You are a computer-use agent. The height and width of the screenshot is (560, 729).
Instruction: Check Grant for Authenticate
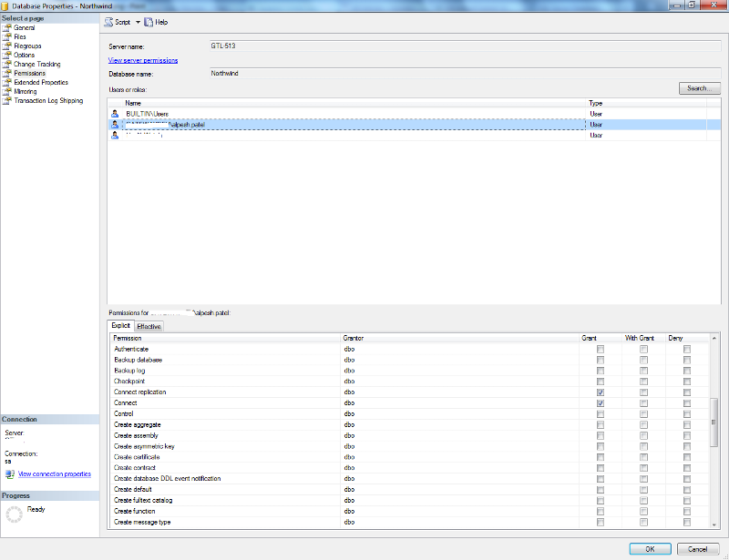point(601,349)
